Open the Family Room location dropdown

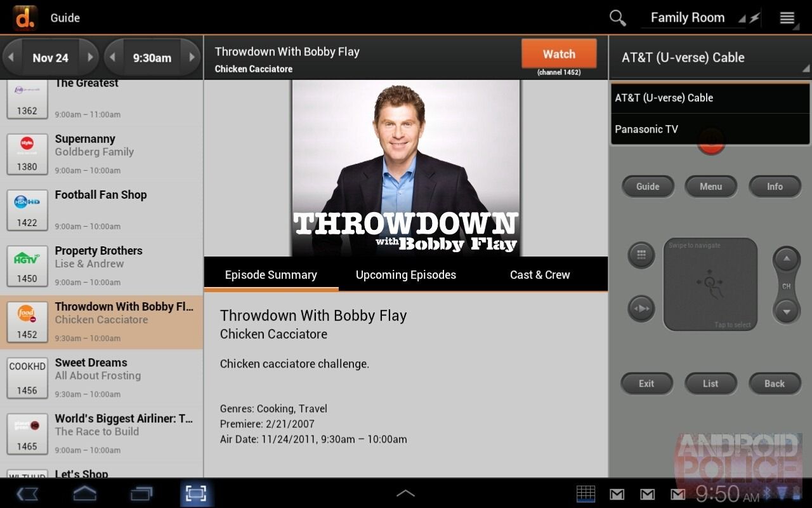click(x=688, y=17)
